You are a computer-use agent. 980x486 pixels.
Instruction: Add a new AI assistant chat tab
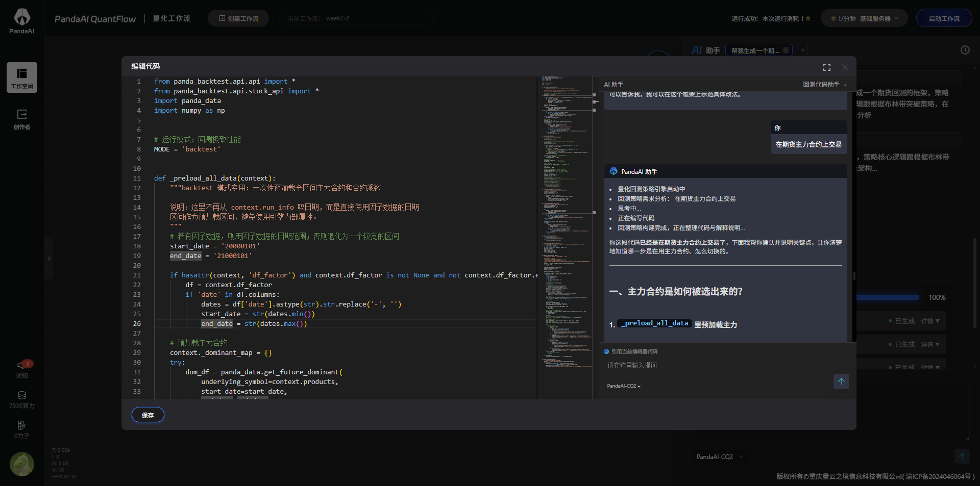(x=803, y=50)
